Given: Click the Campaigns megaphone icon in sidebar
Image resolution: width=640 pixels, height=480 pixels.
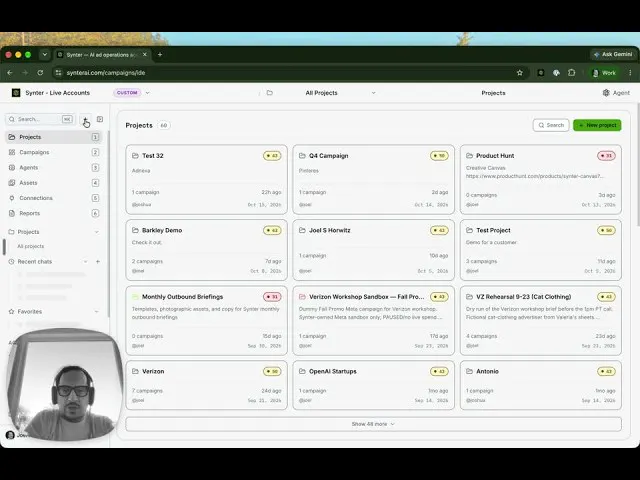Looking at the screenshot, I should [12, 152].
